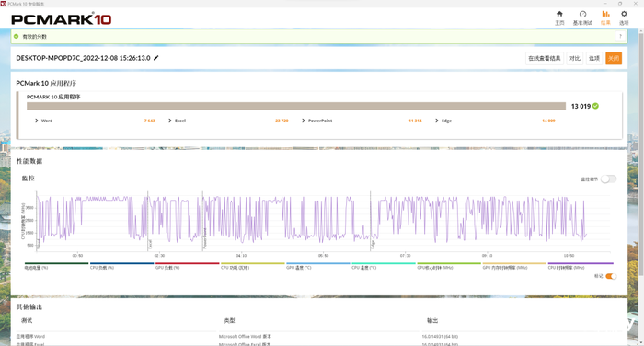Click the 有效的分数 valid score banner
Screen dimensions: 644x346
pyautogui.click(x=318, y=36)
